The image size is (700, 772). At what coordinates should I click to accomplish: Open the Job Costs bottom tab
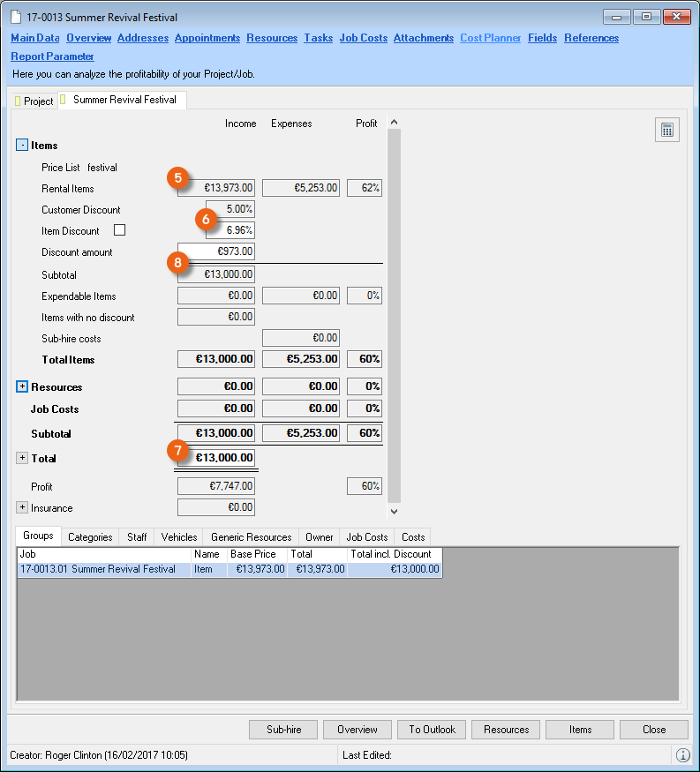(366, 536)
